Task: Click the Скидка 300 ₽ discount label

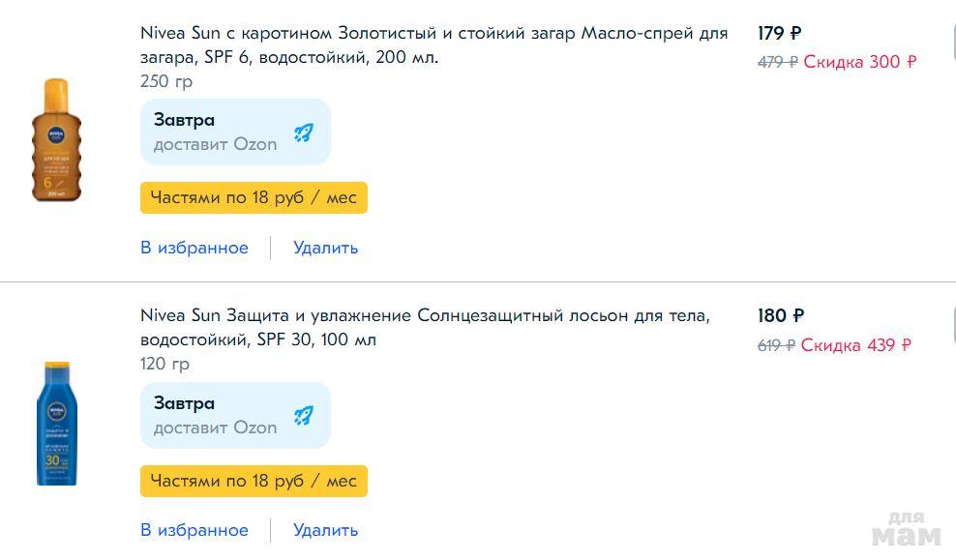Action: (860, 62)
